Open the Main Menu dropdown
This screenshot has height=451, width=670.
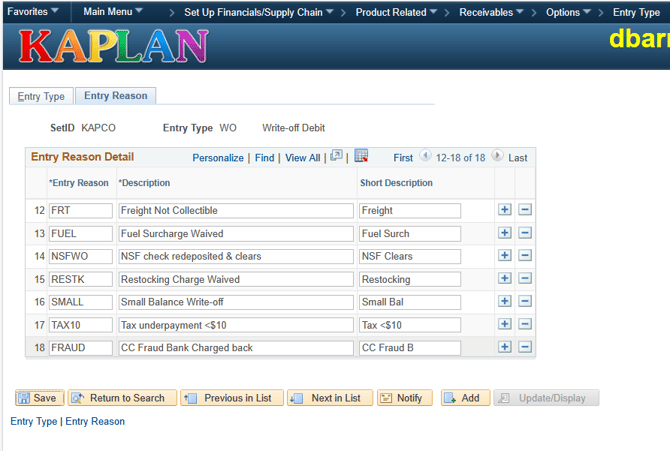coord(112,12)
